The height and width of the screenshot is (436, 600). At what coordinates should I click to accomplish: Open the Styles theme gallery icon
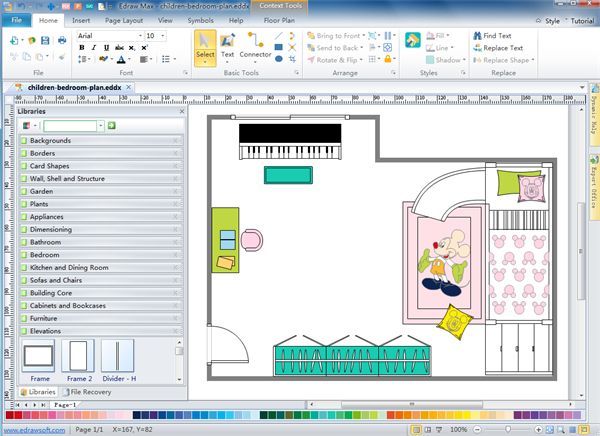pos(413,40)
